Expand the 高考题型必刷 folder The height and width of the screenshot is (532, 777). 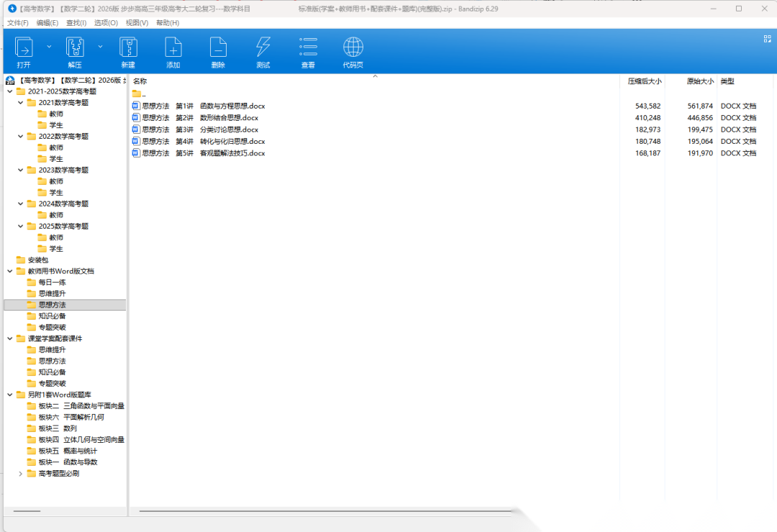pos(20,474)
